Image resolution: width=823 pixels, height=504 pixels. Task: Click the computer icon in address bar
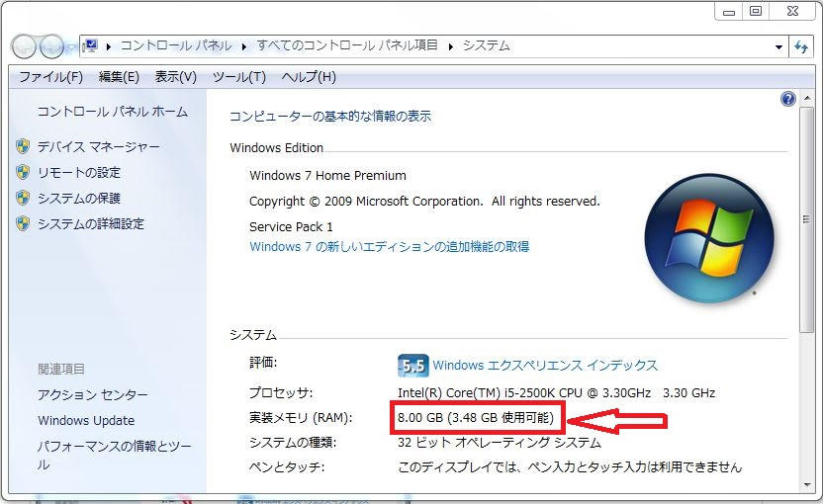point(91,46)
